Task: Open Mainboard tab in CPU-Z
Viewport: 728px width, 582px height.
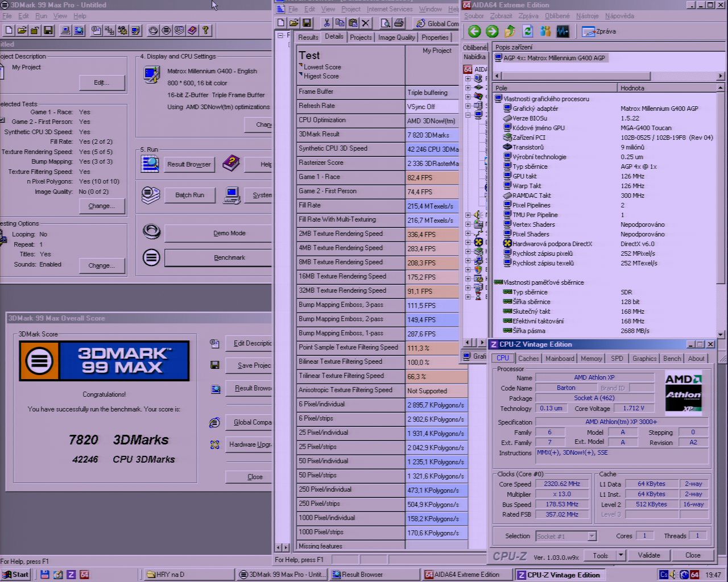Action: tap(560, 359)
